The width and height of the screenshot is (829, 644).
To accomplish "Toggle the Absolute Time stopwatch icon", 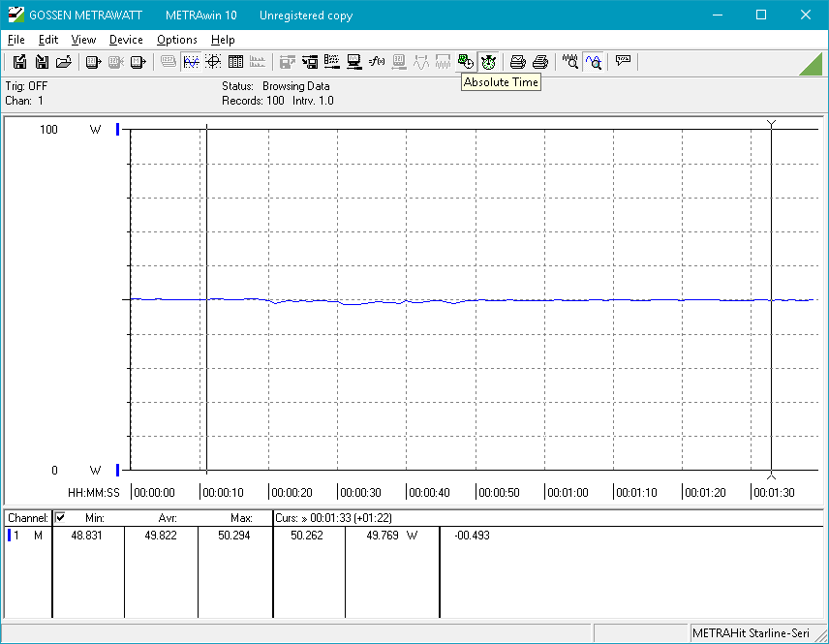I will coord(488,62).
